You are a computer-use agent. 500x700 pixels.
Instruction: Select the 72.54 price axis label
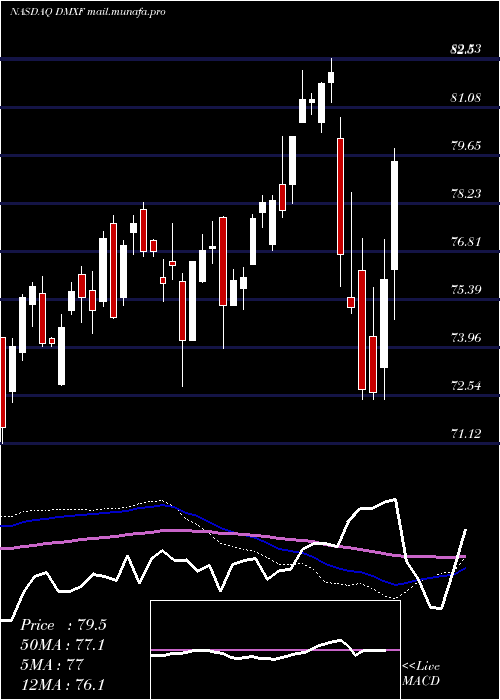[x=466, y=385]
